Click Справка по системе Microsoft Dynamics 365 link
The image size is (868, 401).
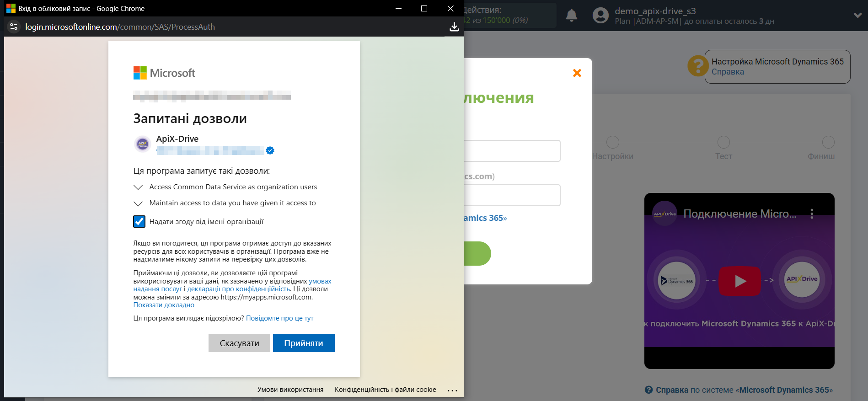(x=739, y=390)
